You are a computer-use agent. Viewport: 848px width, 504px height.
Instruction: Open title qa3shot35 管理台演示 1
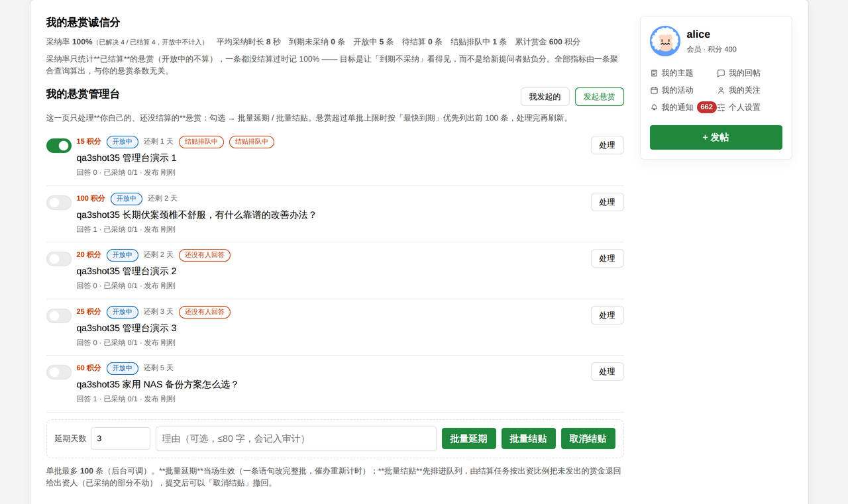point(127,158)
